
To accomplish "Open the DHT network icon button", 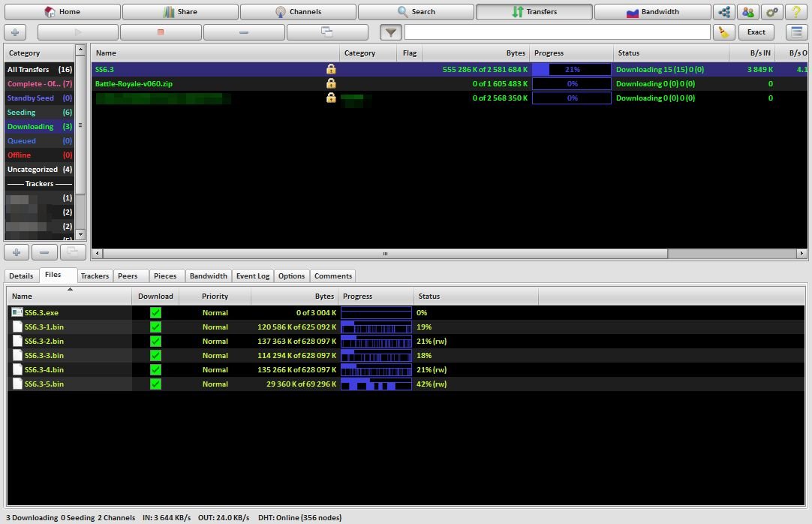I will pos(724,12).
